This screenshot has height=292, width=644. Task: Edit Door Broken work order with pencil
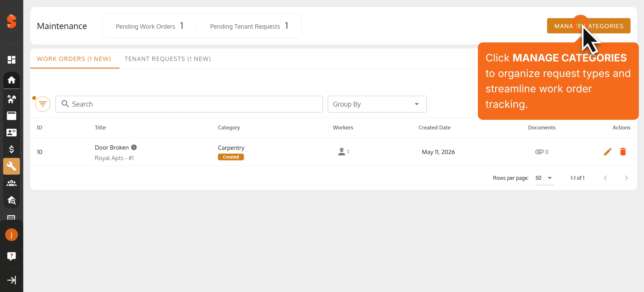click(x=608, y=152)
